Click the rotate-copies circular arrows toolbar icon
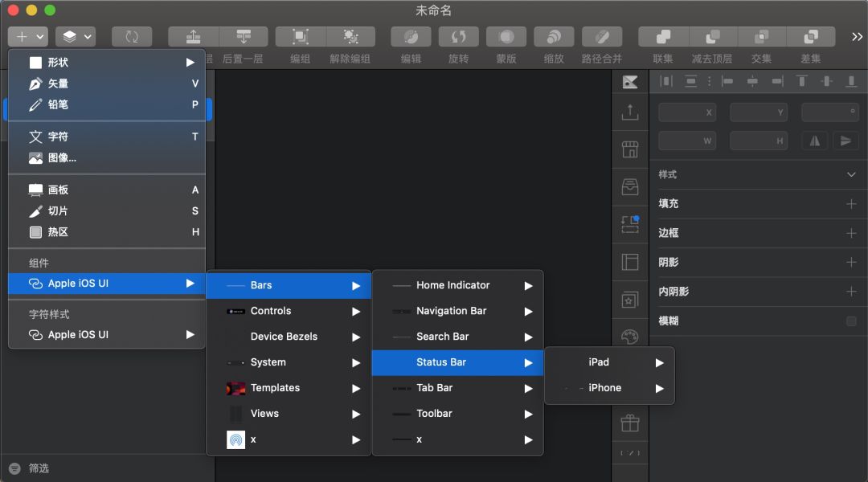The image size is (868, 482). 132,36
